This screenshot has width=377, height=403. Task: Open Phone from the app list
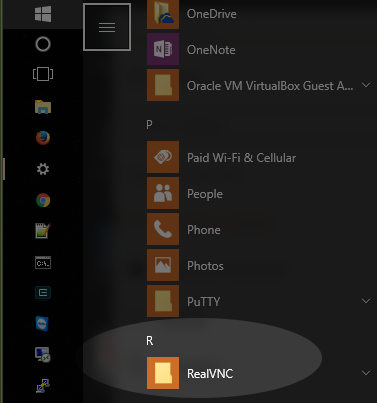click(204, 230)
